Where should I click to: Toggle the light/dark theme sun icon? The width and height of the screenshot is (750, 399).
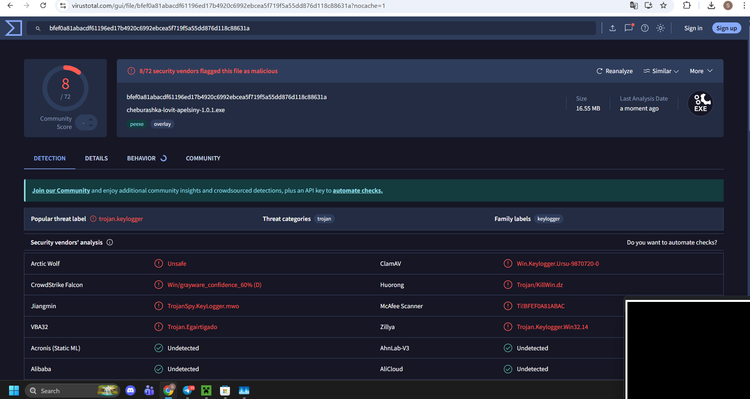click(x=661, y=28)
